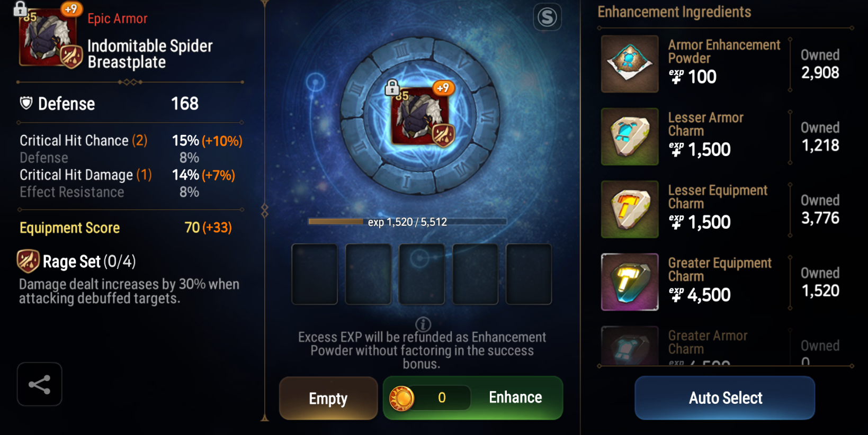The height and width of the screenshot is (435, 868).
Task: Click the exp progress bar
Action: [407, 222]
